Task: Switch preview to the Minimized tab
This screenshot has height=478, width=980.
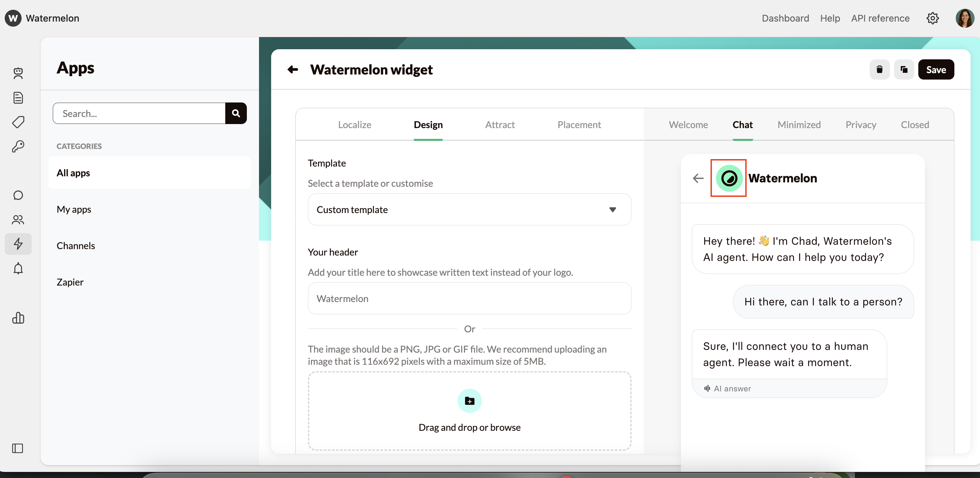Action: pos(799,125)
